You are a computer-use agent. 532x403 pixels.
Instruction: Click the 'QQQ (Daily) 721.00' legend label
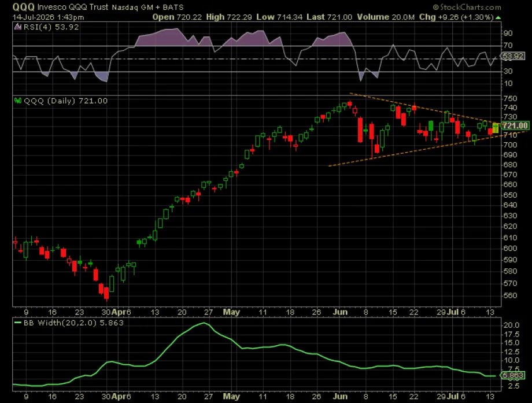pos(65,101)
